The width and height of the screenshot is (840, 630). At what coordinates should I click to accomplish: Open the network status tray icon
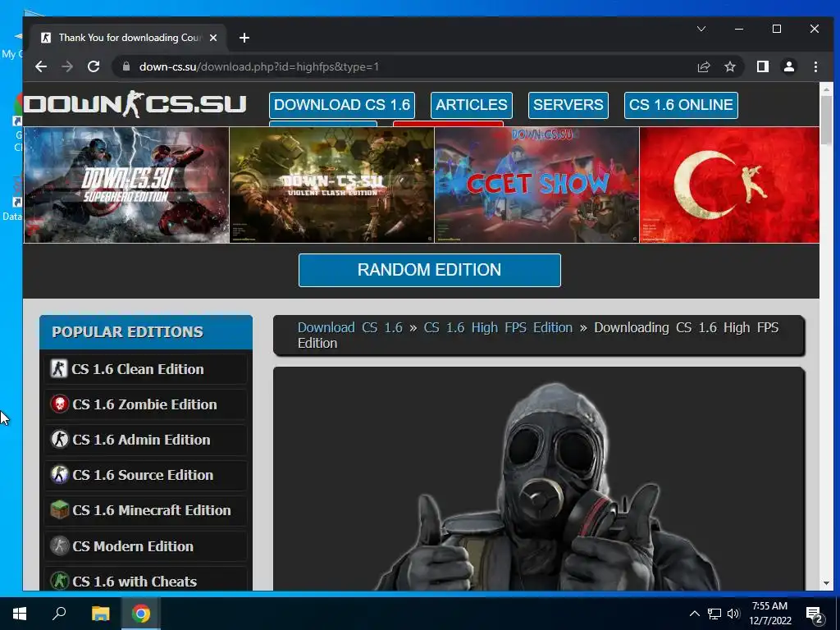(x=714, y=614)
